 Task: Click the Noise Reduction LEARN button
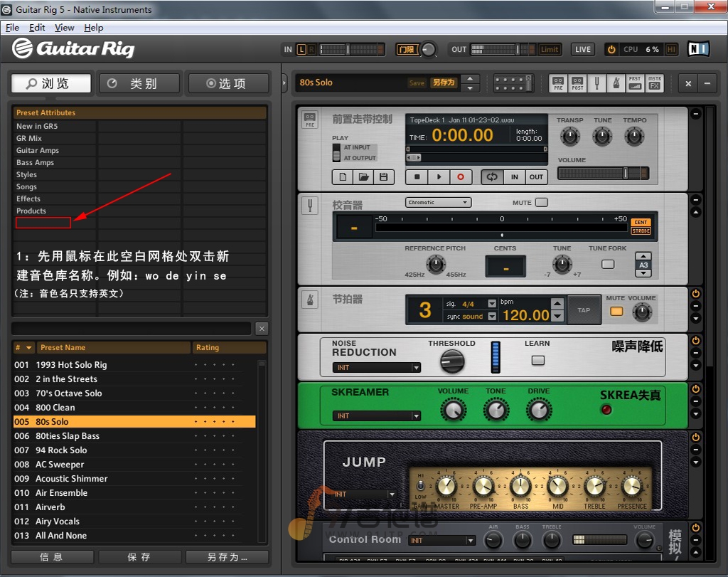pos(537,360)
